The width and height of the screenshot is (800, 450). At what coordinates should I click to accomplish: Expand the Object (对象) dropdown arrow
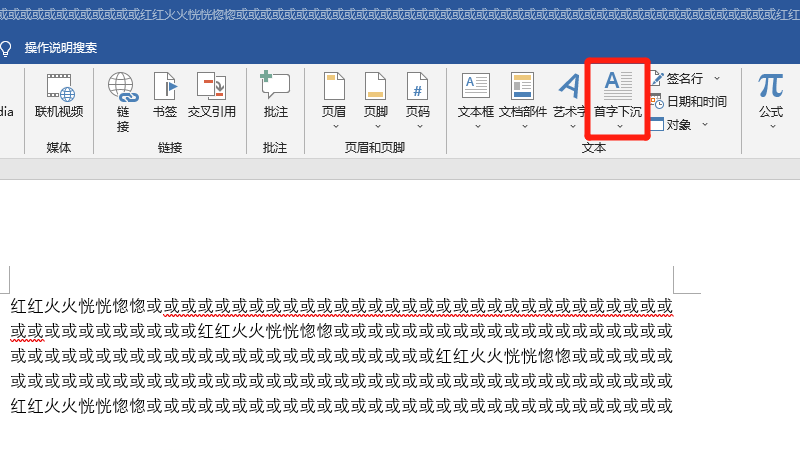tap(705, 125)
